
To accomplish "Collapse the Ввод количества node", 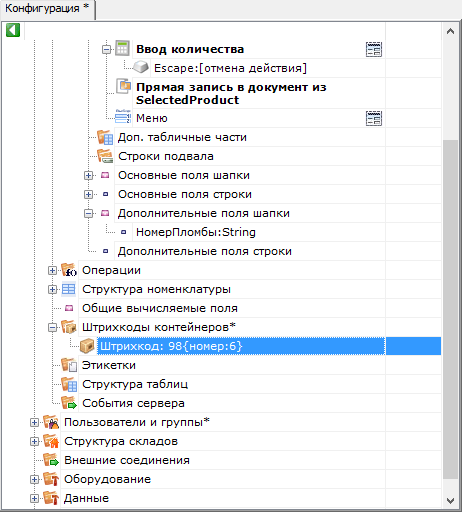I will pos(106,50).
